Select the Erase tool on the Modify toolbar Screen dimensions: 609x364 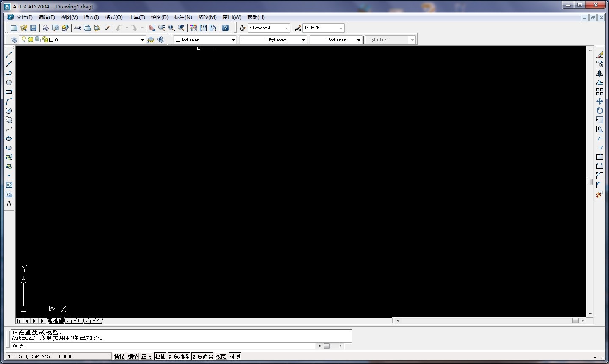click(x=600, y=54)
